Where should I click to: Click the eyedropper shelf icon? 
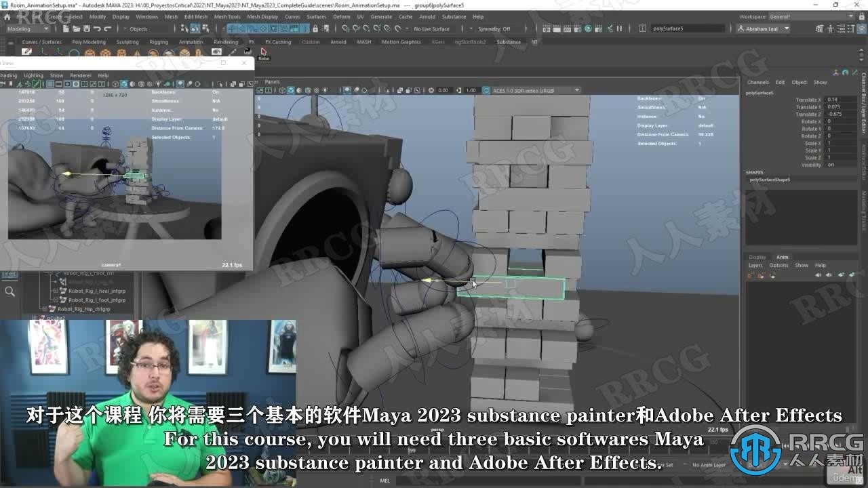[233, 52]
